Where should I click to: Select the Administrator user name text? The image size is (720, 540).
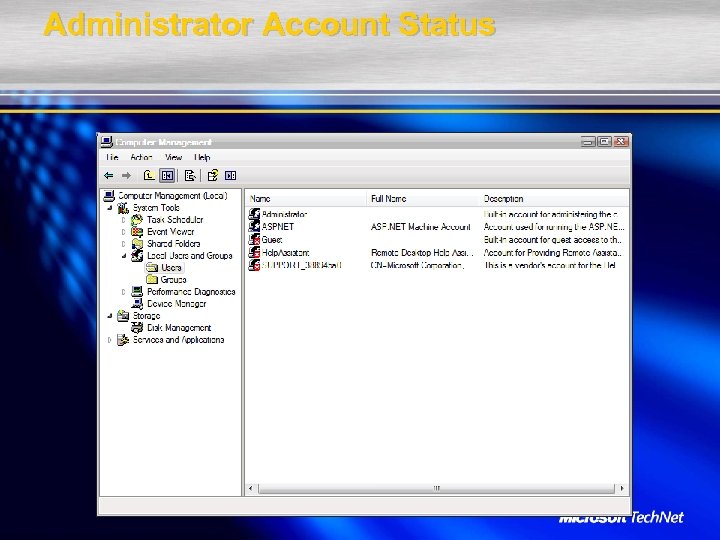click(x=284, y=214)
